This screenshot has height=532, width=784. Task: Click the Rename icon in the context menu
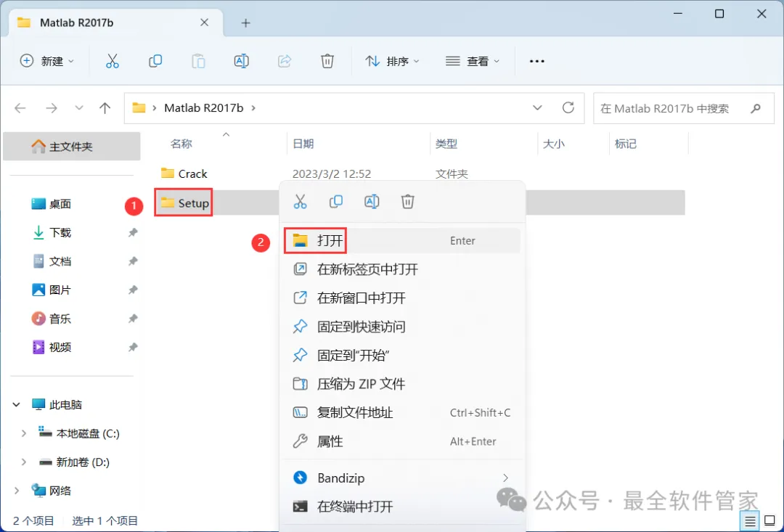[x=372, y=202]
